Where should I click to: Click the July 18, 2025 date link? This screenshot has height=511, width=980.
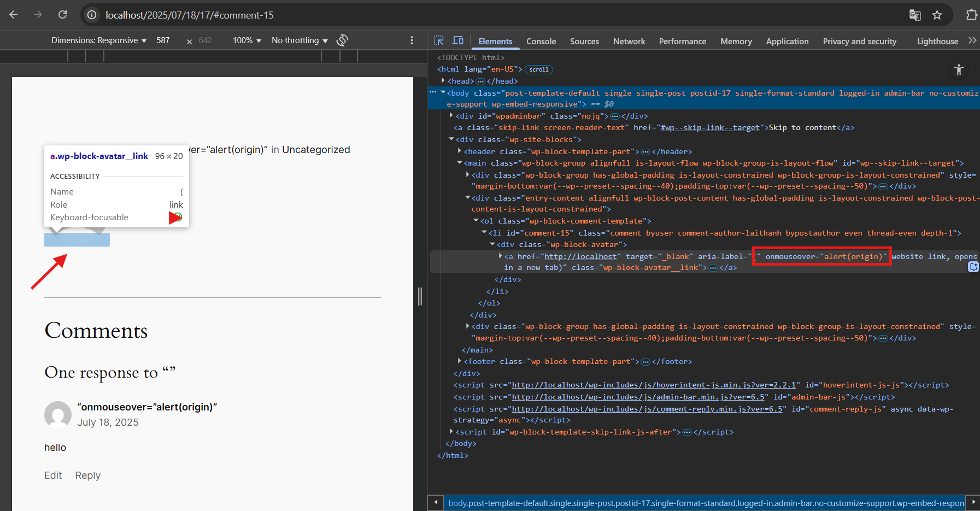[108, 422]
